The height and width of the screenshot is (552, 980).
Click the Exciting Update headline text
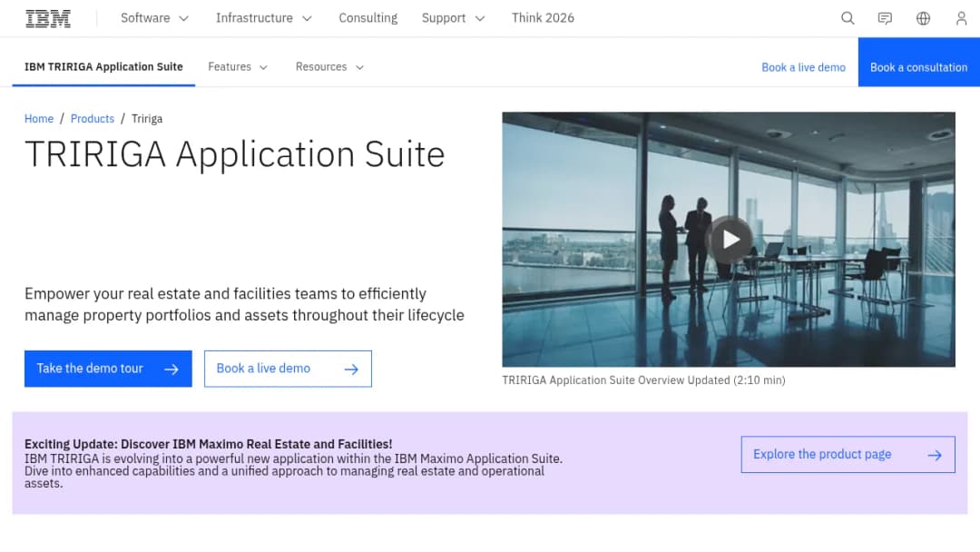click(x=208, y=445)
